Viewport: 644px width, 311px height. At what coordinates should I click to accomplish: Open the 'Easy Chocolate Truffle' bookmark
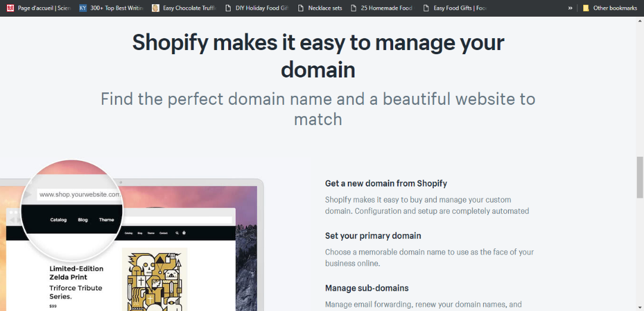(183, 8)
